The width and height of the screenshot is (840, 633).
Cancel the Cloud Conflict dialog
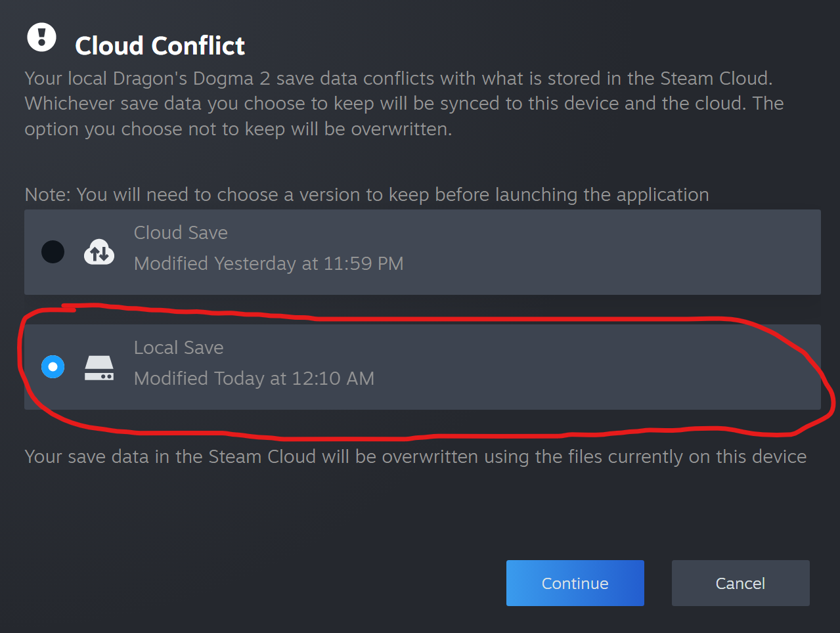click(x=740, y=583)
